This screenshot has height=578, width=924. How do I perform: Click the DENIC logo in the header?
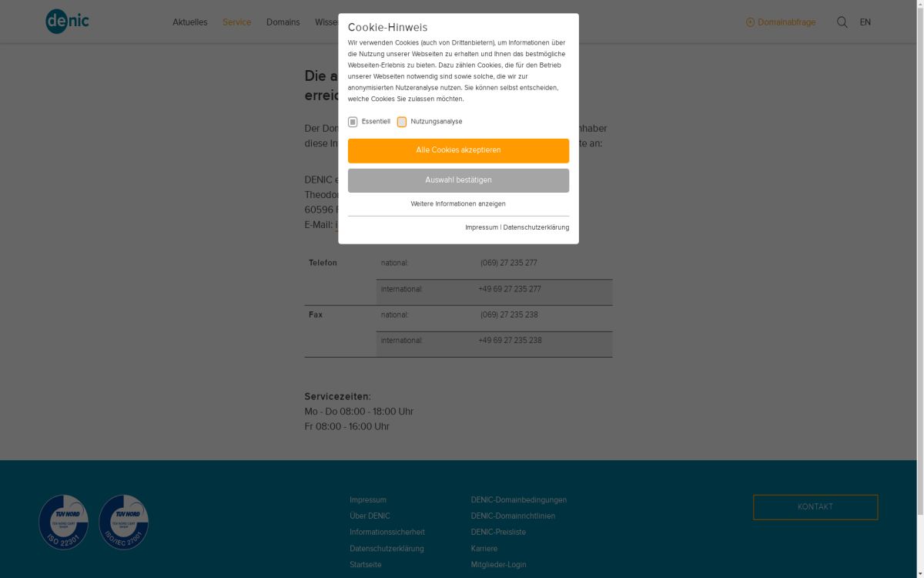point(67,22)
